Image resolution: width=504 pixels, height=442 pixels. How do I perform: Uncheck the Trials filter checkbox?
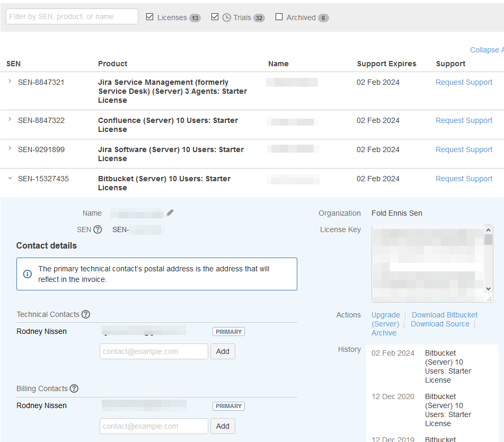(215, 17)
